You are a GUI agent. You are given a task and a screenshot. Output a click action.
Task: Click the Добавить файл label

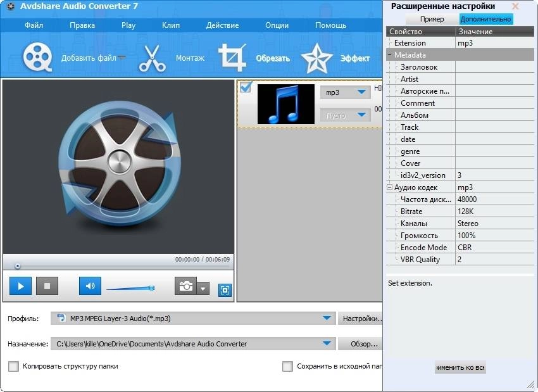[89, 58]
